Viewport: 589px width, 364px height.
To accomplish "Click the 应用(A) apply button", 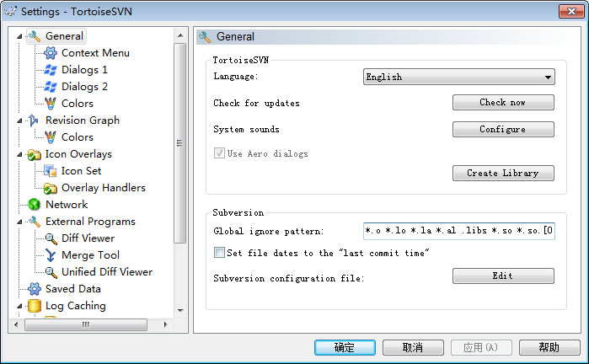I will pyautogui.click(x=481, y=347).
